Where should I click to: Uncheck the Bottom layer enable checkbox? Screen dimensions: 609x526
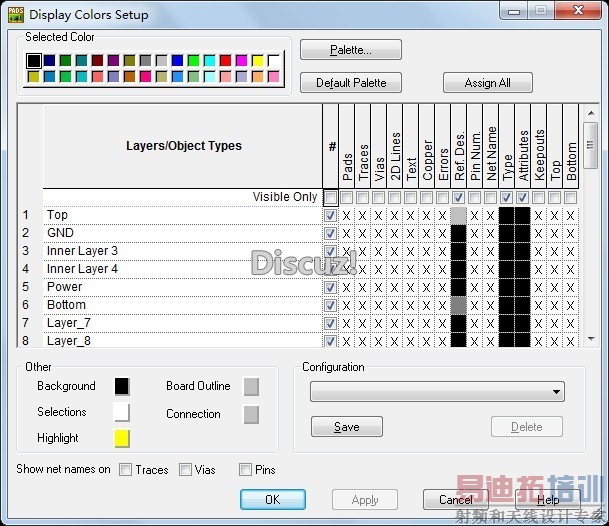point(331,305)
